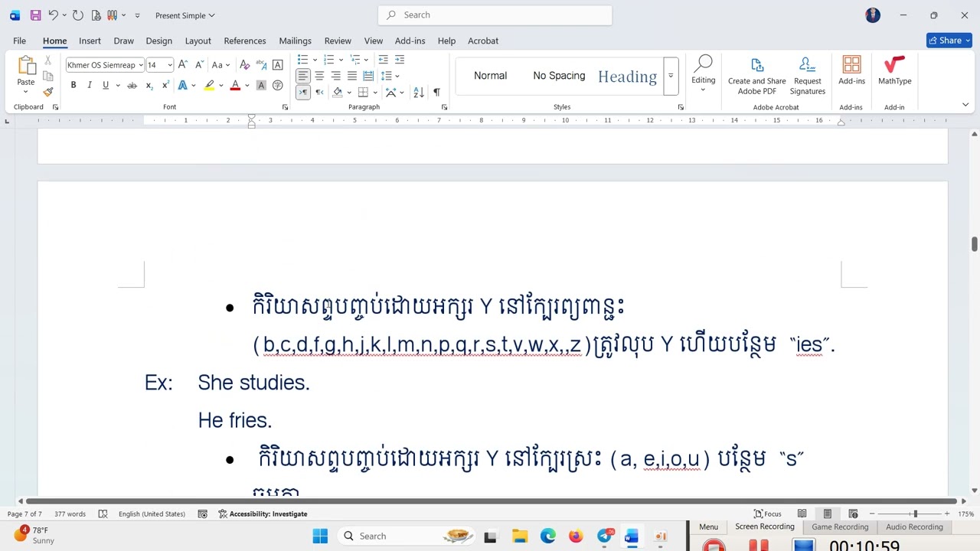Viewport: 980px width, 551px height.
Task: Apply the Heading style
Action: [x=627, y=76]
